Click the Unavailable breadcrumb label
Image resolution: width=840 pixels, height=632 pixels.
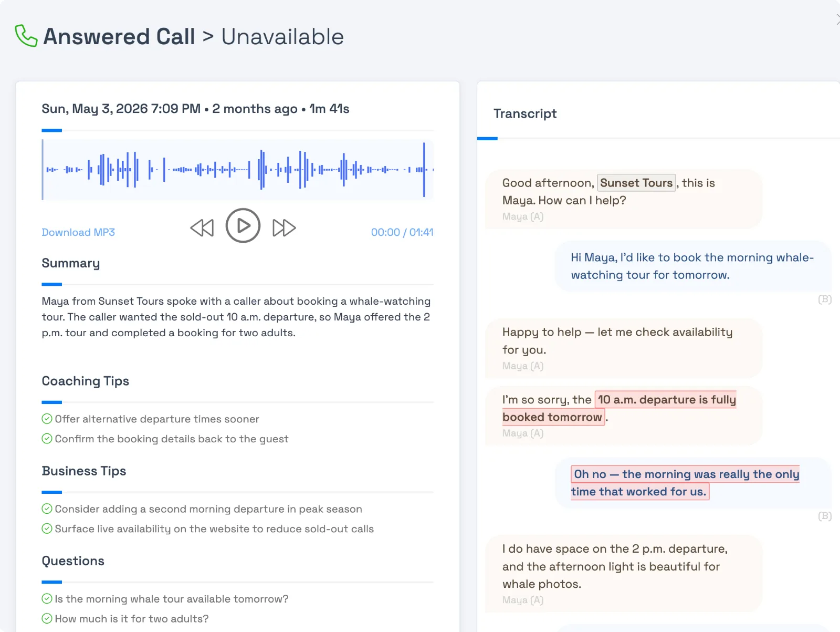(282, 37)
